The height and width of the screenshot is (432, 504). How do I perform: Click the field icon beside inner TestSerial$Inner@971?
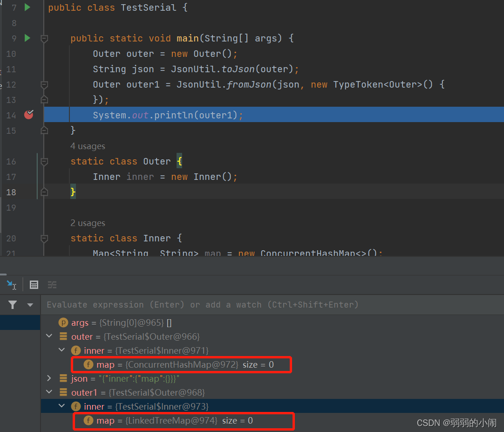pyautogui.click(x=76, y=350)
